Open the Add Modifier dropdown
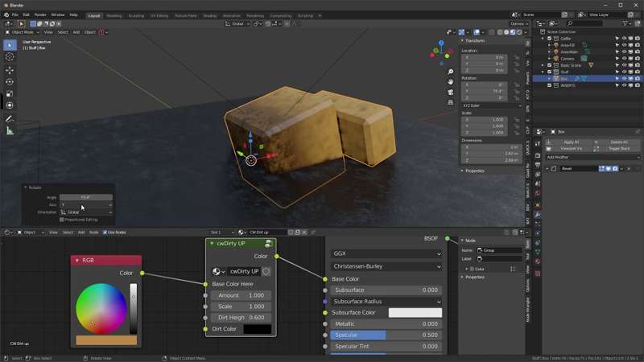Screen dimensions: 644x362 point(592,157)
